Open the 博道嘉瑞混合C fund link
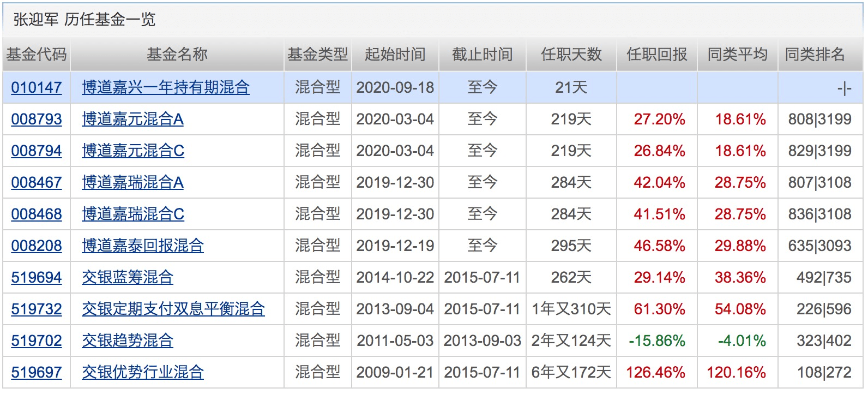The width and height of the screenshot is (868, 394). pyautogui.click(x=133, y=214)
